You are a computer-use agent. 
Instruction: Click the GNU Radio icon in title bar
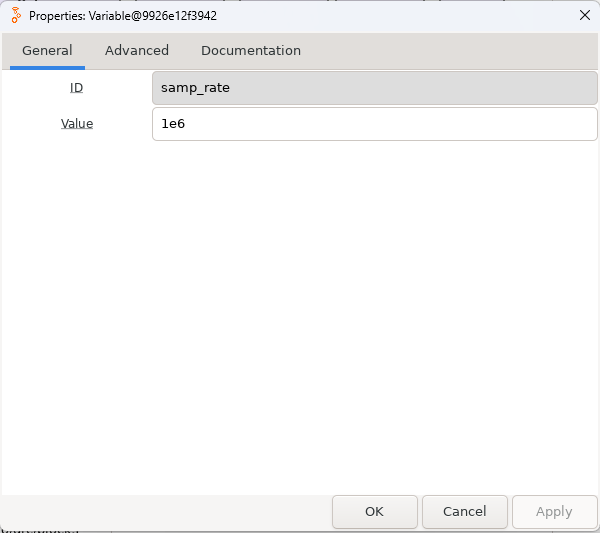[16, 15]
